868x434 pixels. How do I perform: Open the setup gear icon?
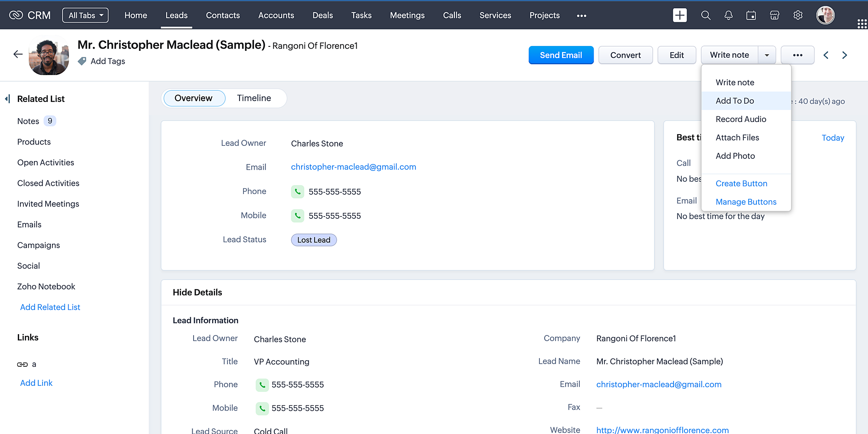click(798, 15)
